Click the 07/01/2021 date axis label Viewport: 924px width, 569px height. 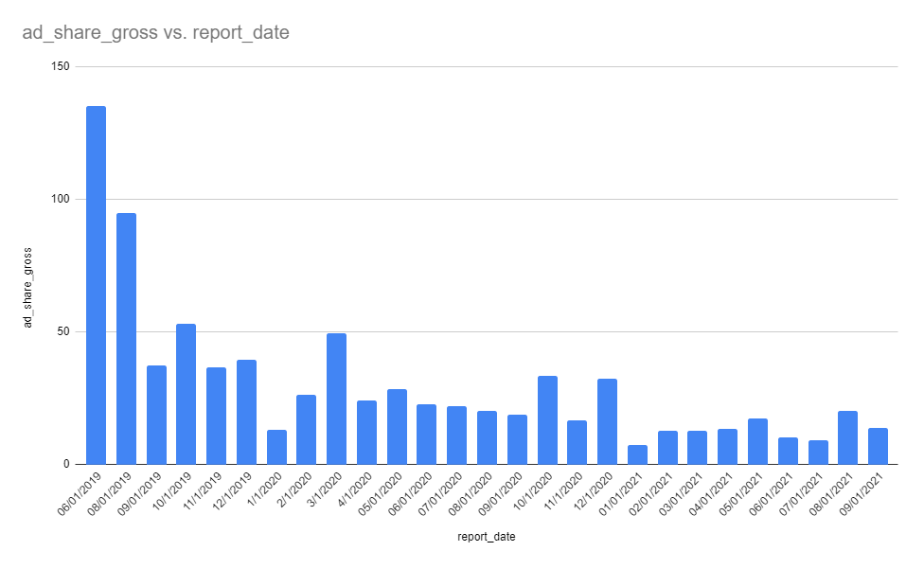pyautogui.click(x=802, y=493)
